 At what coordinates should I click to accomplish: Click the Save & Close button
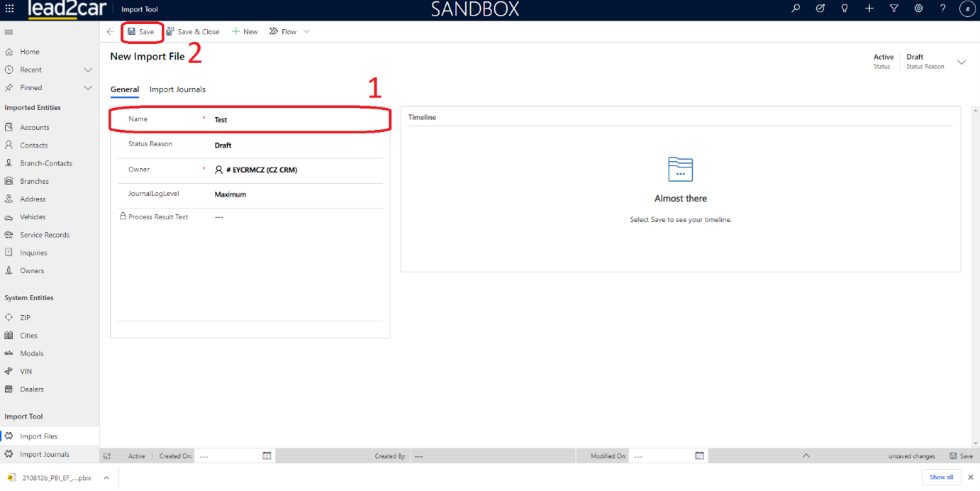193,32
